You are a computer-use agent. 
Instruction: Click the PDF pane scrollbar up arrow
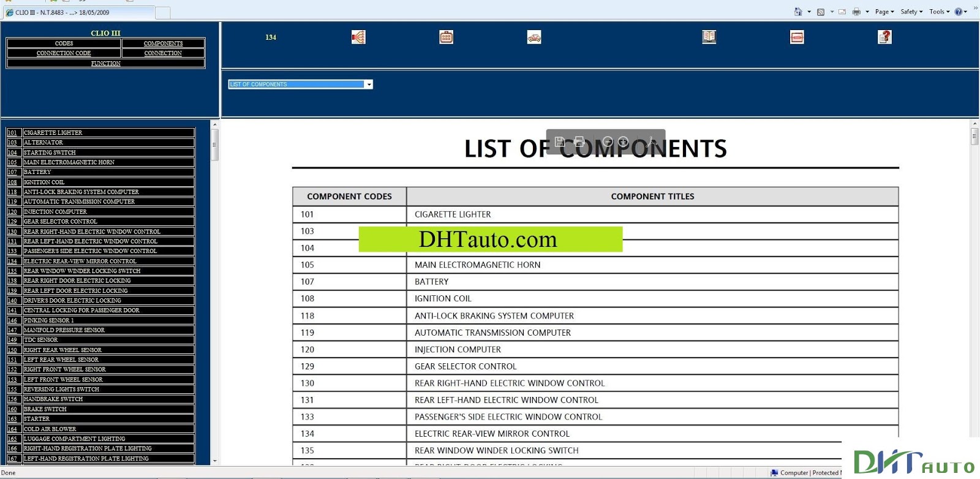click(974, 124)
